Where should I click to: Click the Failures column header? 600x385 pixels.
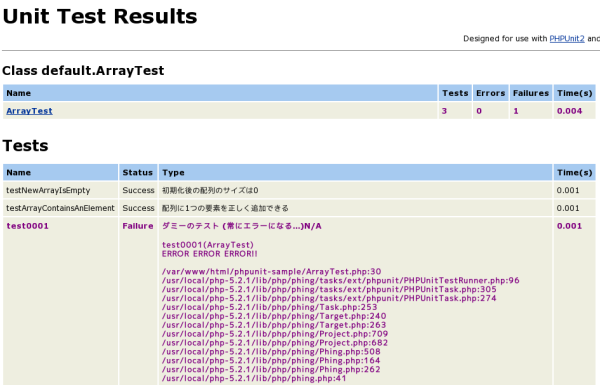tap(531, 93)
